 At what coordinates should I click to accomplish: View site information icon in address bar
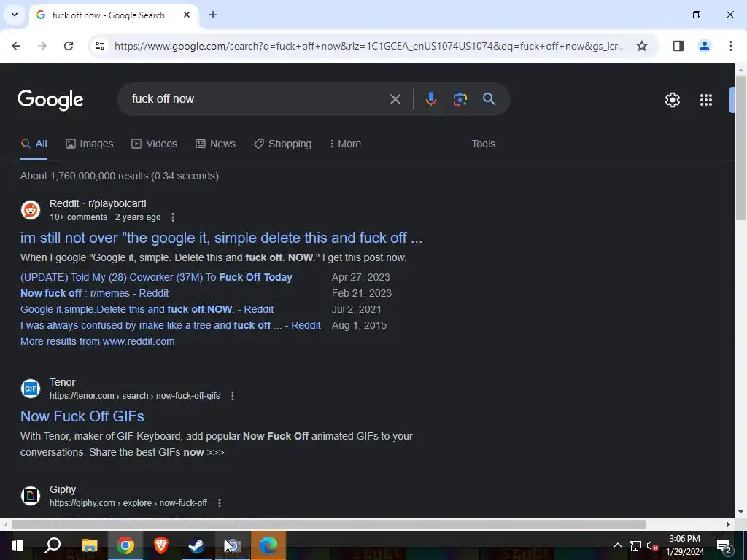(x=99, y=46)
